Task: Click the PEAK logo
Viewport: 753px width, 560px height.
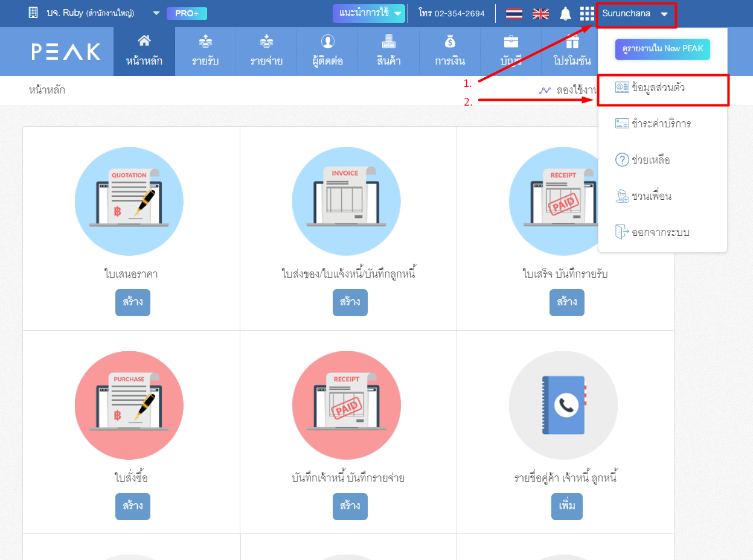Action: pos(66,52)
